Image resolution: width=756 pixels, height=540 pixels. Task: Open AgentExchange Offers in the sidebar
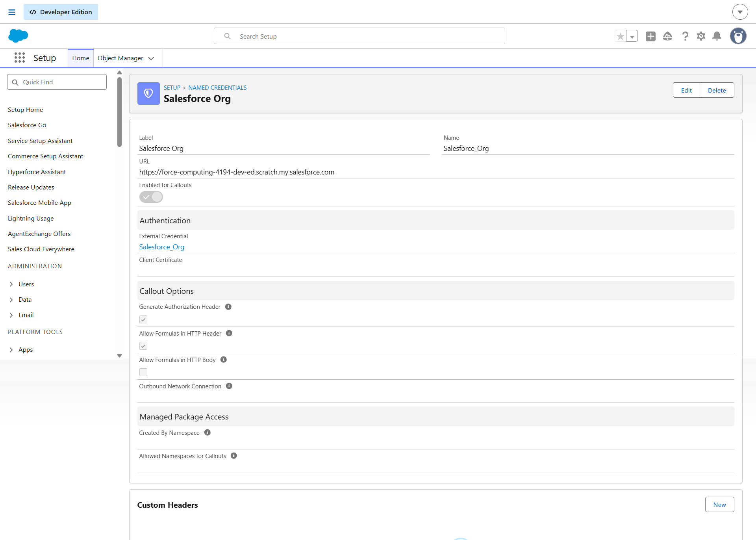39,234
